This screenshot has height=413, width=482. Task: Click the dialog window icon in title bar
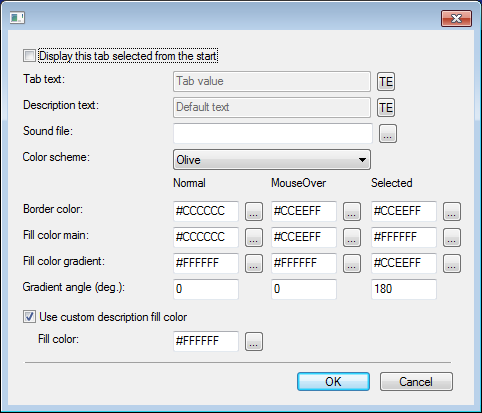click(17, 18)
